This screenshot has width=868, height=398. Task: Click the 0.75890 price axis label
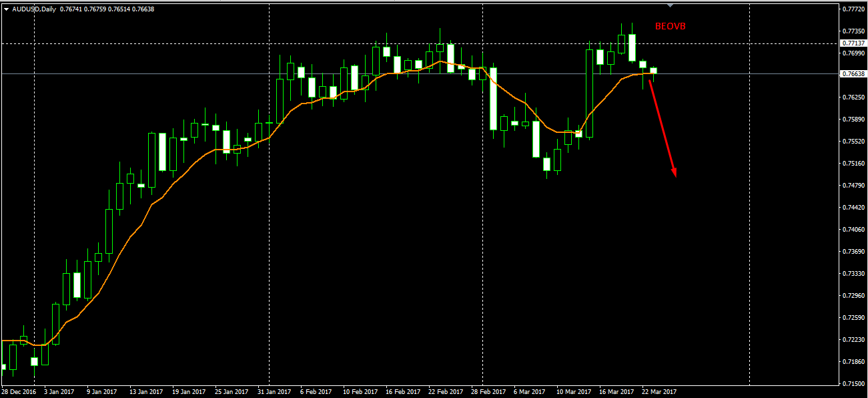click(854, 120)
